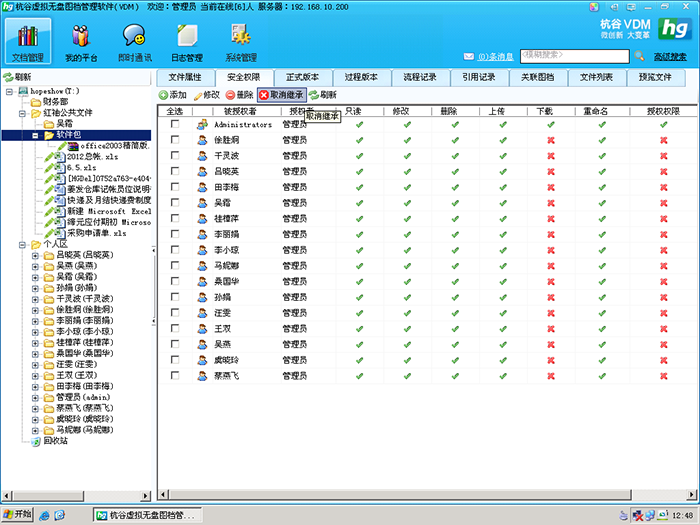This screenshot has width=700, height=525.
Task: Click the green 添加 toolbar icon
Action: 163,95
